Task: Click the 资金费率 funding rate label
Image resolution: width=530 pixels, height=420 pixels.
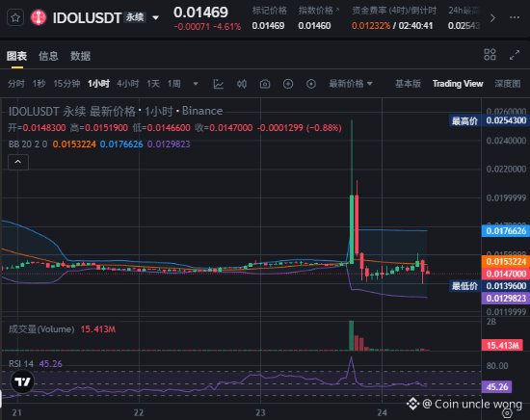Action: click(394, 11)
